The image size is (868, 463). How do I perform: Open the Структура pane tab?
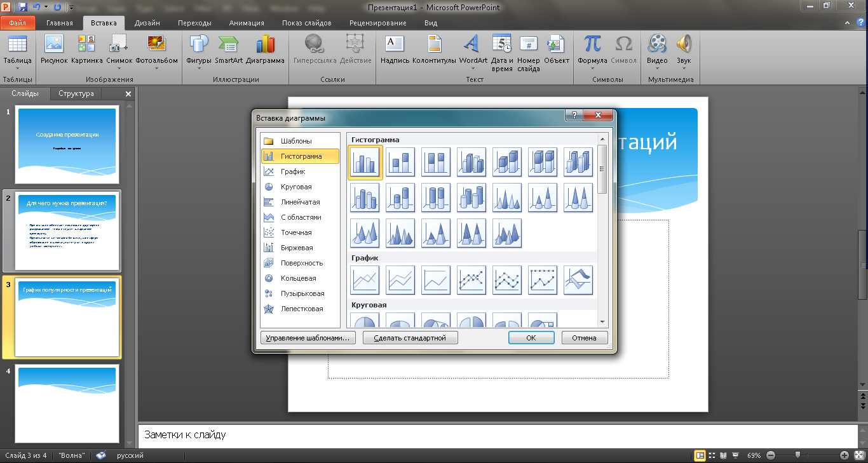[x=76, y=93]
